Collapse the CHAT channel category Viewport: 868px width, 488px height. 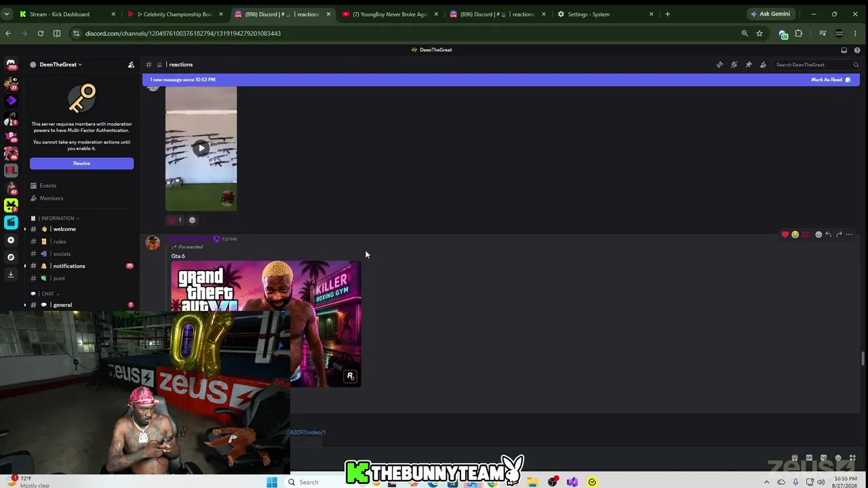tap(45, 293)
